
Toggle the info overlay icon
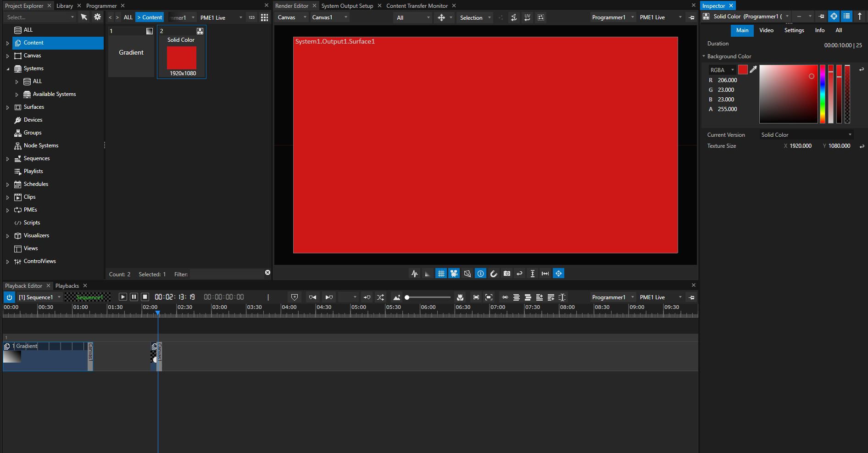point(480,273)
